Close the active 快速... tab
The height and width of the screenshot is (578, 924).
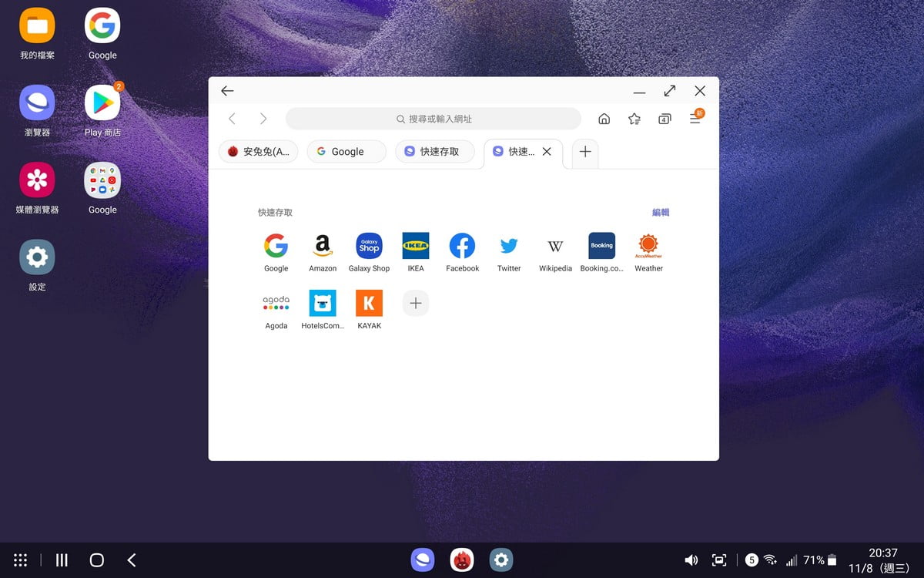[547, 152]
